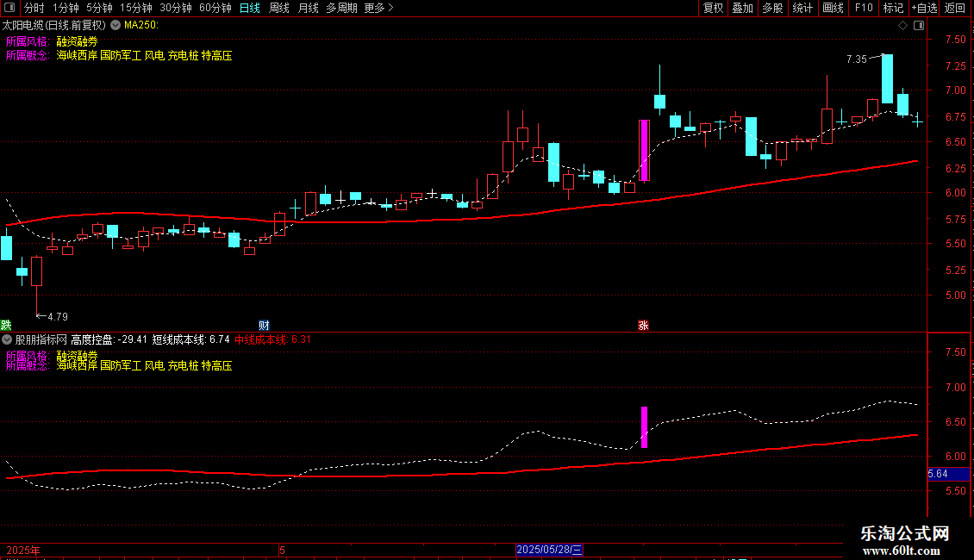Click the 融资融券 style tag in main chart
974x560 pixels.
pyautogui.click(x=77, y=41)
